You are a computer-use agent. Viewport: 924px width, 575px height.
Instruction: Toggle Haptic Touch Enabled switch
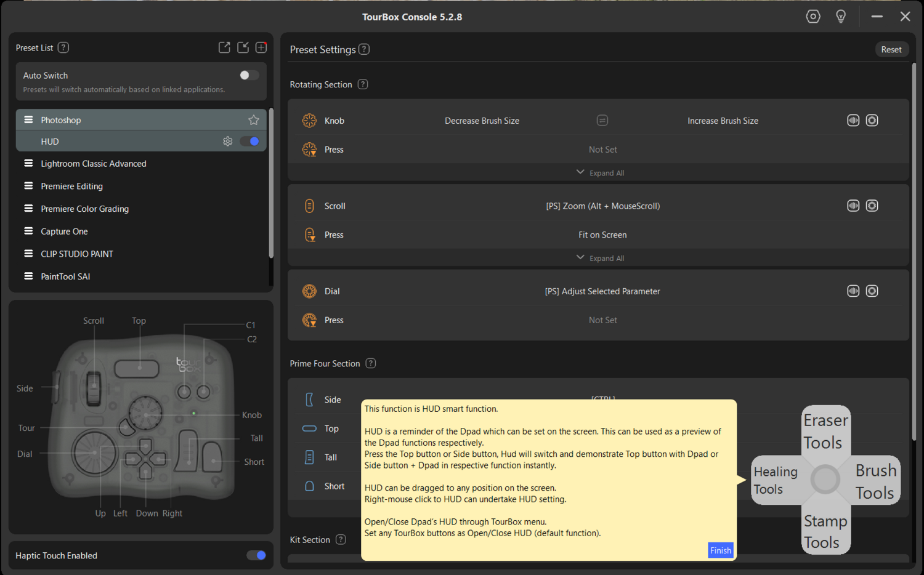coord(256,555)
